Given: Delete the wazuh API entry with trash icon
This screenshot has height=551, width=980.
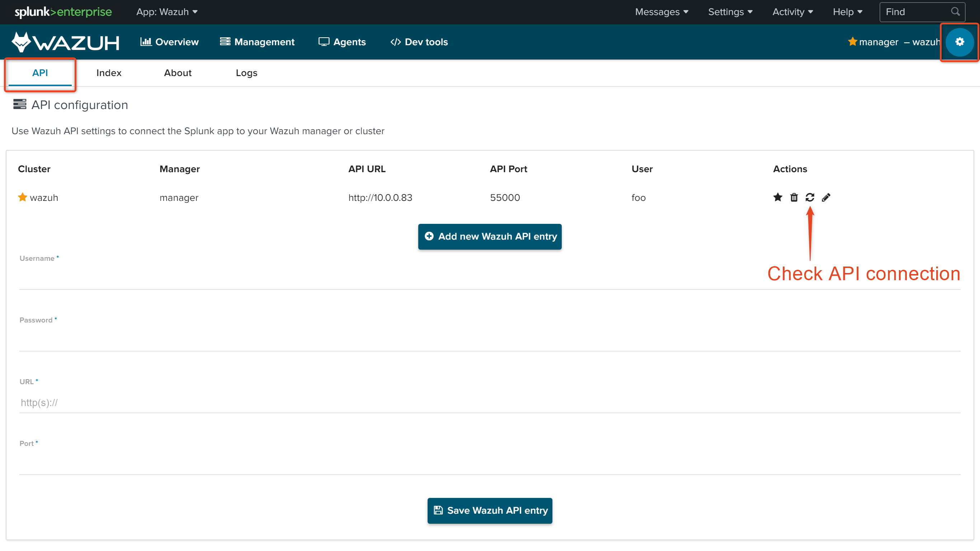Looking at the screenshot, I should point(793,197).
